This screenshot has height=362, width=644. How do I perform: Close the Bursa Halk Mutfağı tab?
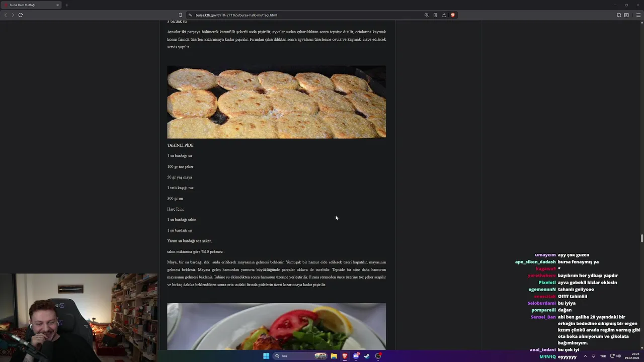click(x=57, y=5)
